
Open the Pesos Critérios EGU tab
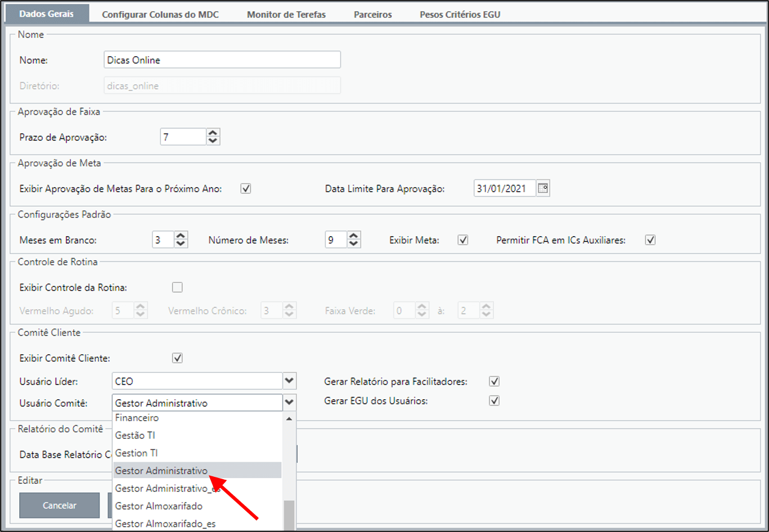(x=460, y=15)
